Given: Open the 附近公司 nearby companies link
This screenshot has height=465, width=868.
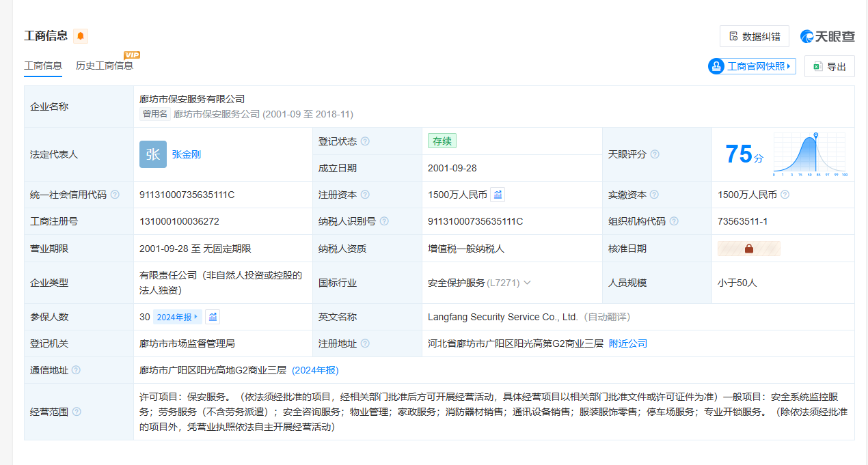Looking at the screenshot, I should tap(627, 343).
